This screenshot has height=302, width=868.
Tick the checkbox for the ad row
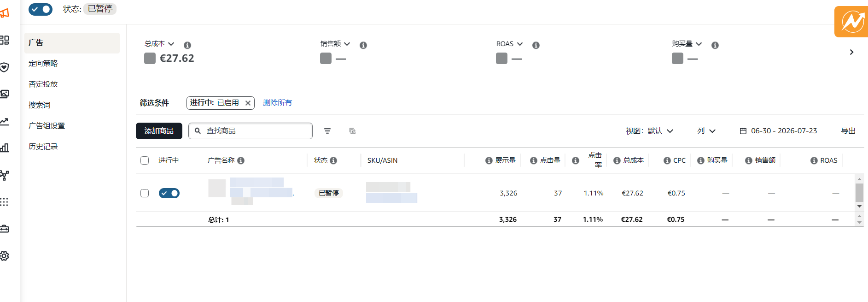coord(145,193)
